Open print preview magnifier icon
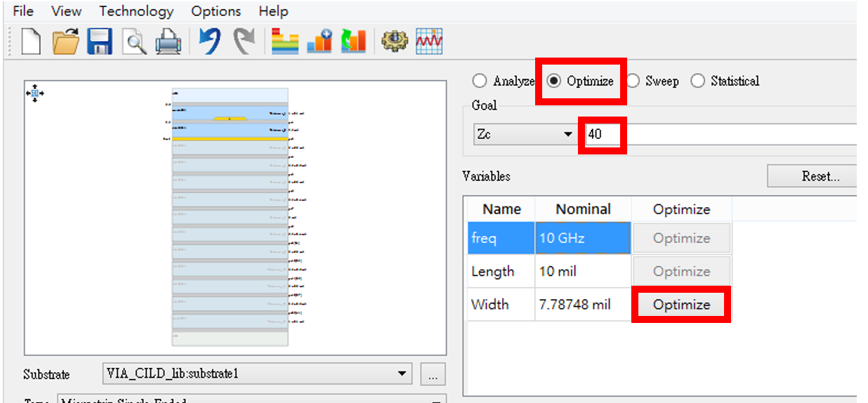This screenshot has width=868, height=403. click(x=134, y=42)
